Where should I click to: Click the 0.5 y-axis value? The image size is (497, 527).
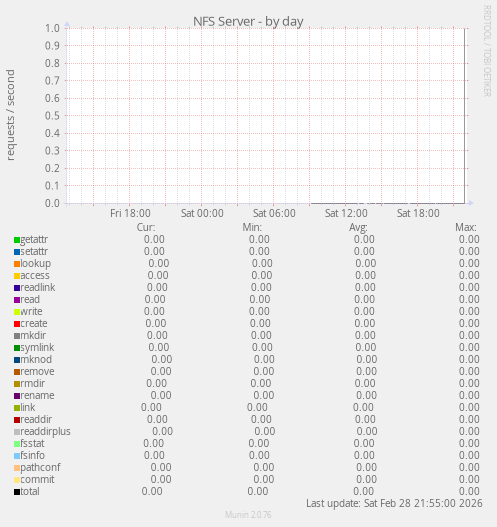(52, 116)
